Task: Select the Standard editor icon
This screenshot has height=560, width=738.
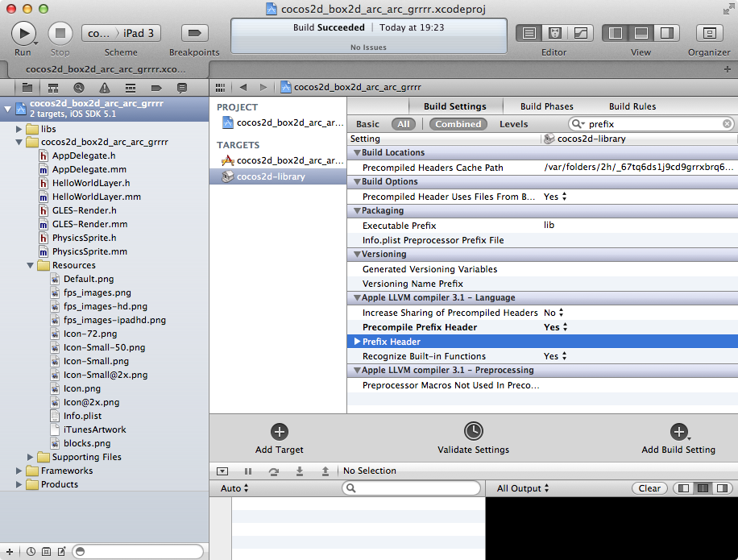Action: pyautogui.click(x=529, y=33)
